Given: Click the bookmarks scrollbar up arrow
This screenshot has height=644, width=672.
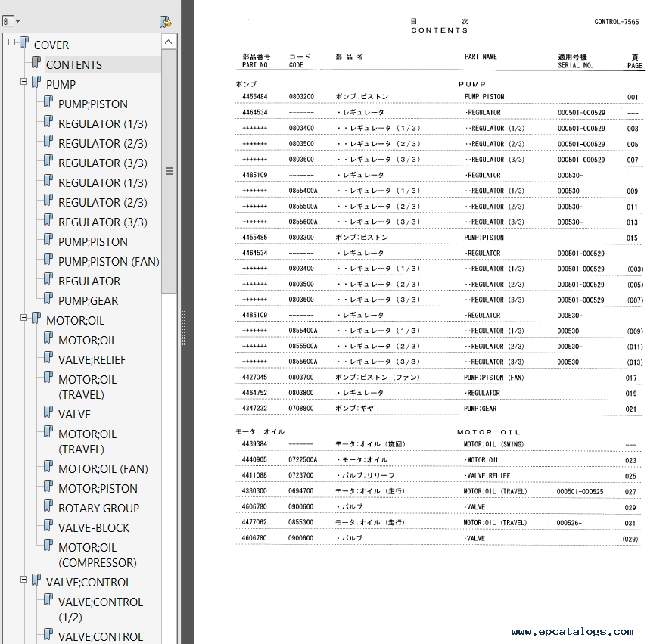Looking at the screenshot, I should 169,42.
